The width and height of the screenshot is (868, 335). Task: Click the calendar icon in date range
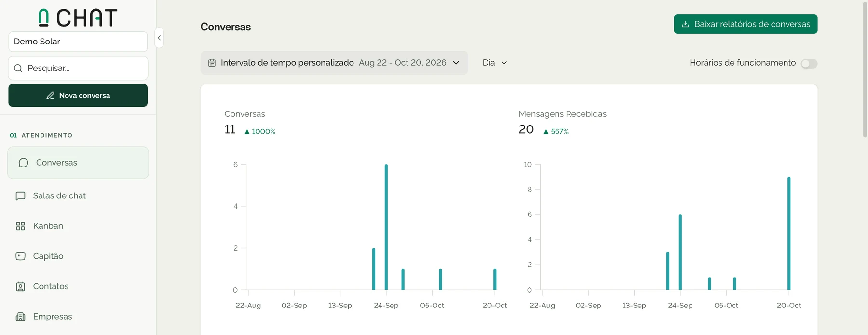[212, 63]
